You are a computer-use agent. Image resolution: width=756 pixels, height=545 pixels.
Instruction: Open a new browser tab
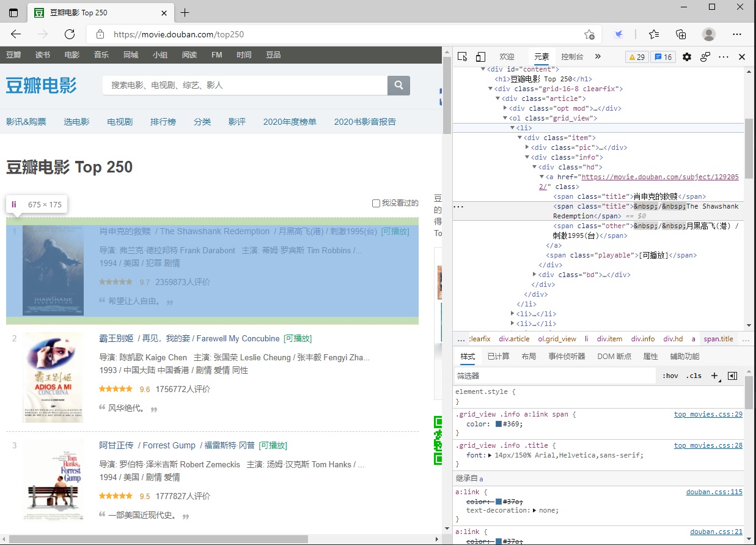click(185, 12)
